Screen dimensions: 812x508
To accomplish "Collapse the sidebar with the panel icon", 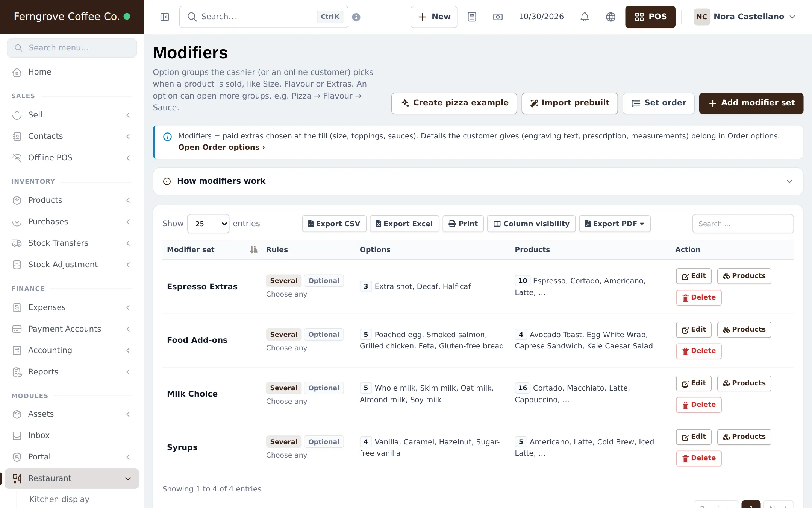I will (165, 17).
